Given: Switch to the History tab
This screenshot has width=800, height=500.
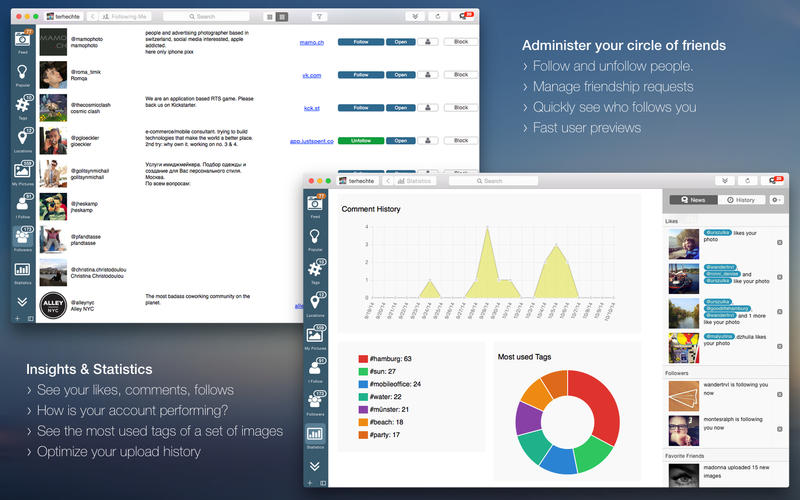Looking at the screenshot, I should coord(741,200).
